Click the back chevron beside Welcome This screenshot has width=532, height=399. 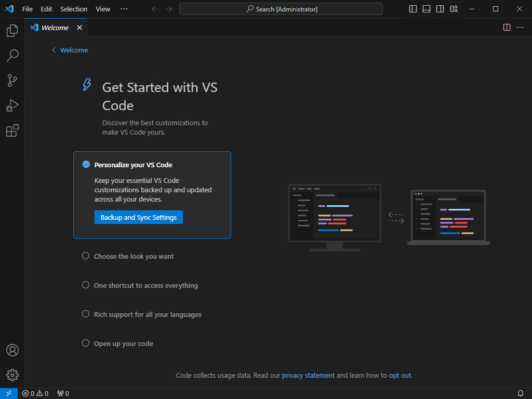(54, 50)
